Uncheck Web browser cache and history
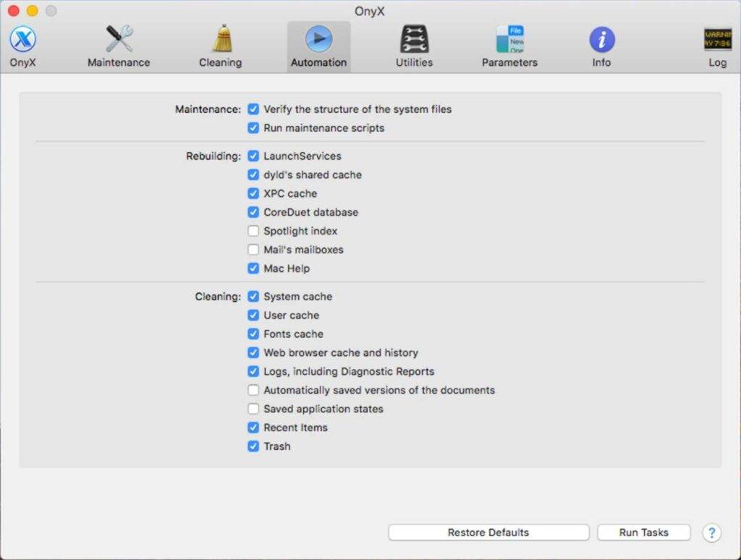Screen dimensions: 741x560 point(253,352)
